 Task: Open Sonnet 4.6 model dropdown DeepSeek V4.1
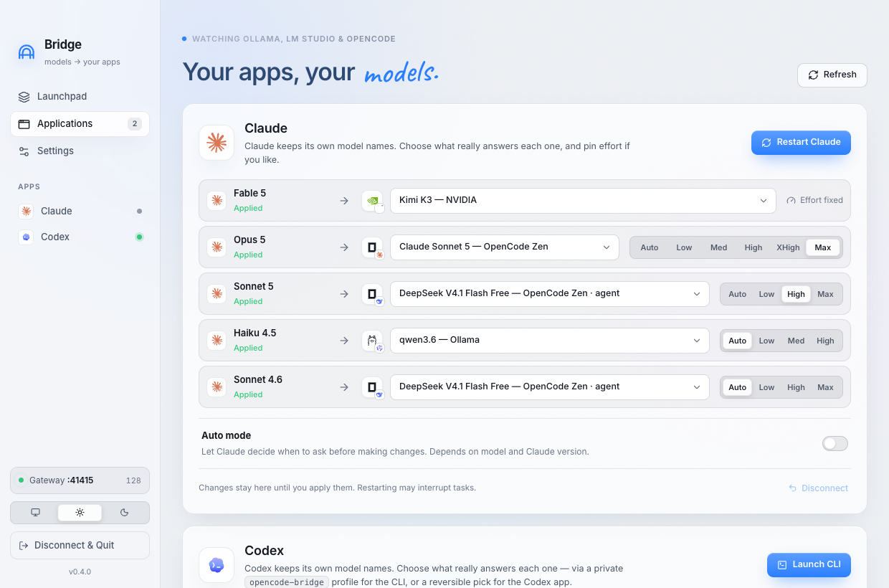[550, 387]
